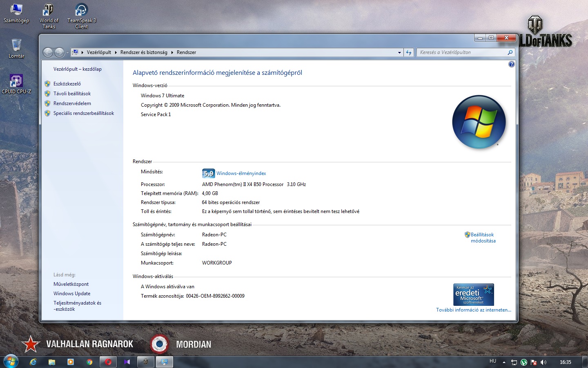
Task: Open Windows Explorer folder taskbar icon
Action: [52, 362]
